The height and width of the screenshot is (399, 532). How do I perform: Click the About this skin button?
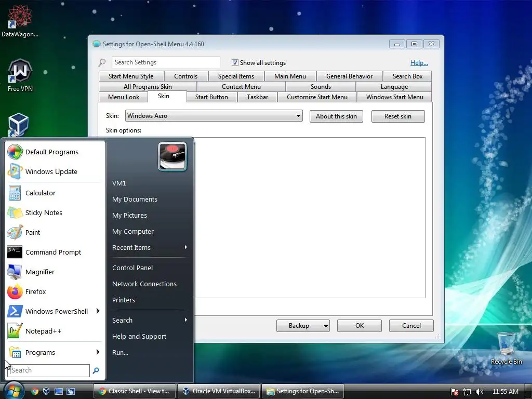(336, 116)
